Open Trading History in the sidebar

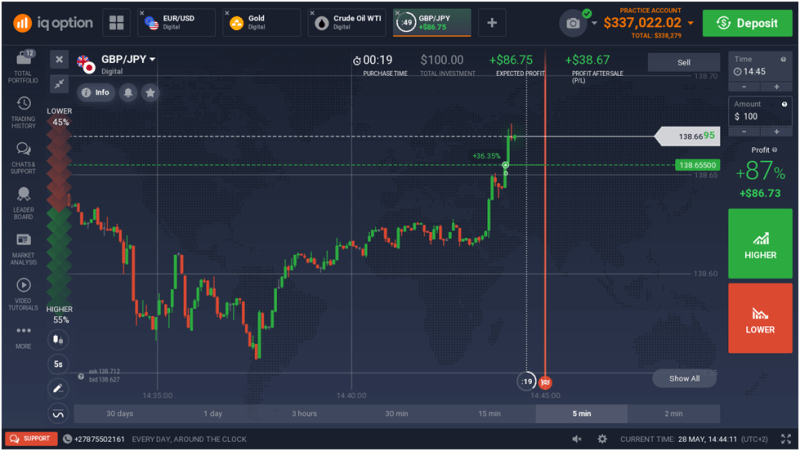click(x=23, y=112)
